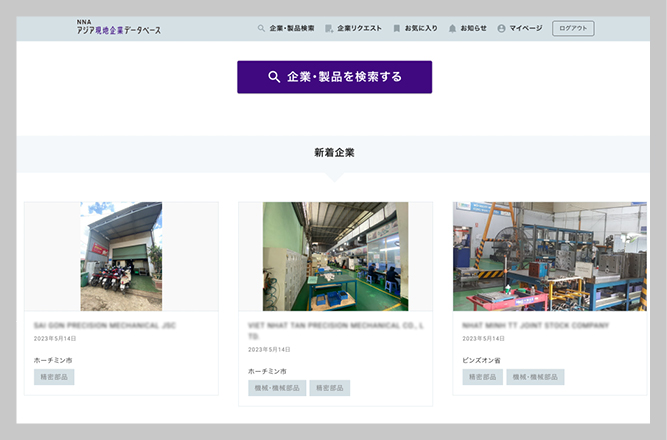The image size is (667, 440).
Task: Click the magnifier icon inside the purple search button
Action: point(274,77)
